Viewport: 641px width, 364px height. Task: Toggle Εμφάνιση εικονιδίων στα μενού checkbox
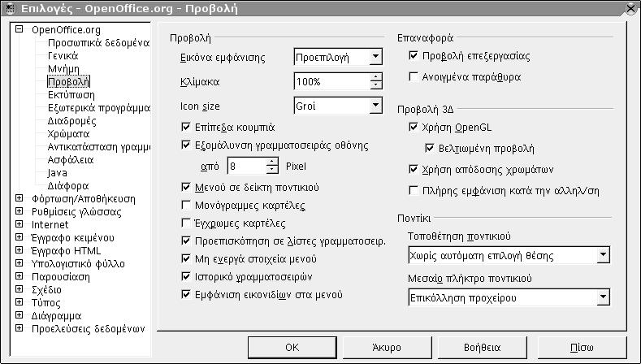pos(186,294)
